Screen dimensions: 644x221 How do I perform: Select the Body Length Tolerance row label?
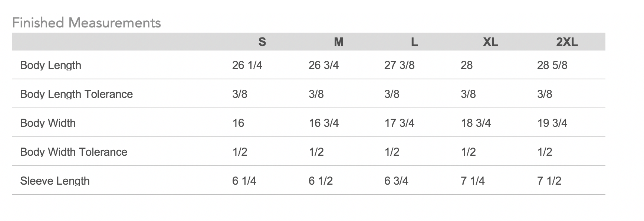pyautogui.click(x=76, y=94)
